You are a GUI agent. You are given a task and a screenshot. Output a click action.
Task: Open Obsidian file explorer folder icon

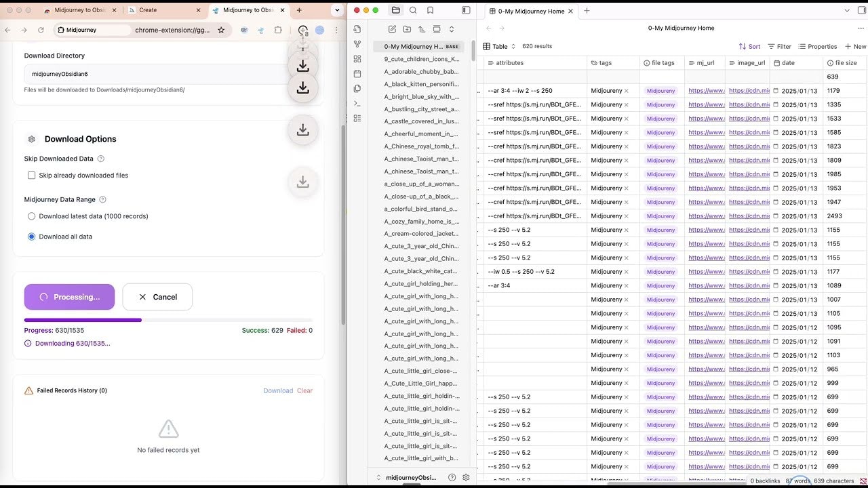point(395,10)
